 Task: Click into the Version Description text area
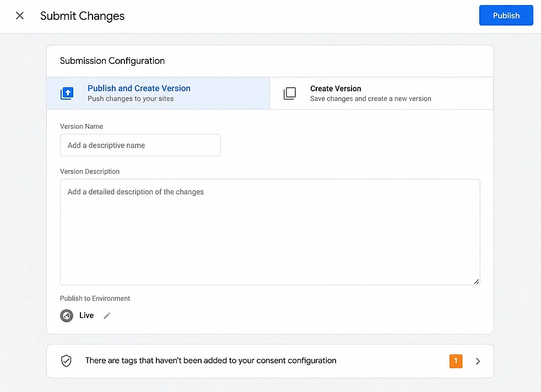[x=270, y=232]
